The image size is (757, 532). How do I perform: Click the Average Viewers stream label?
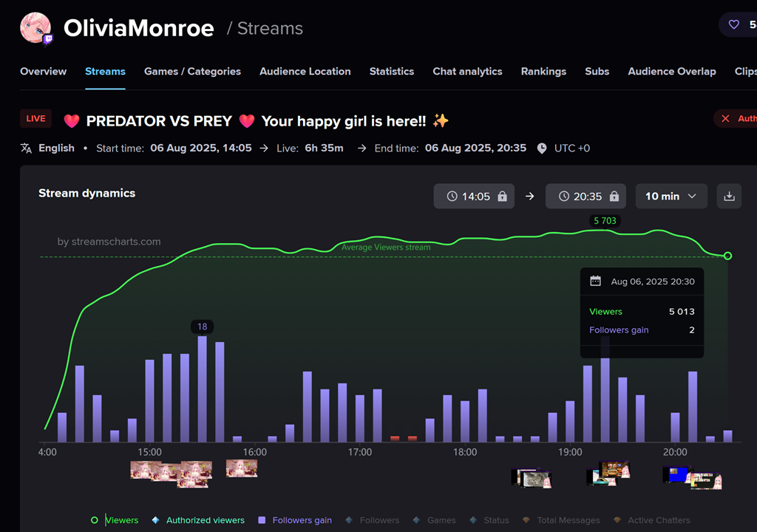(386, 248)
